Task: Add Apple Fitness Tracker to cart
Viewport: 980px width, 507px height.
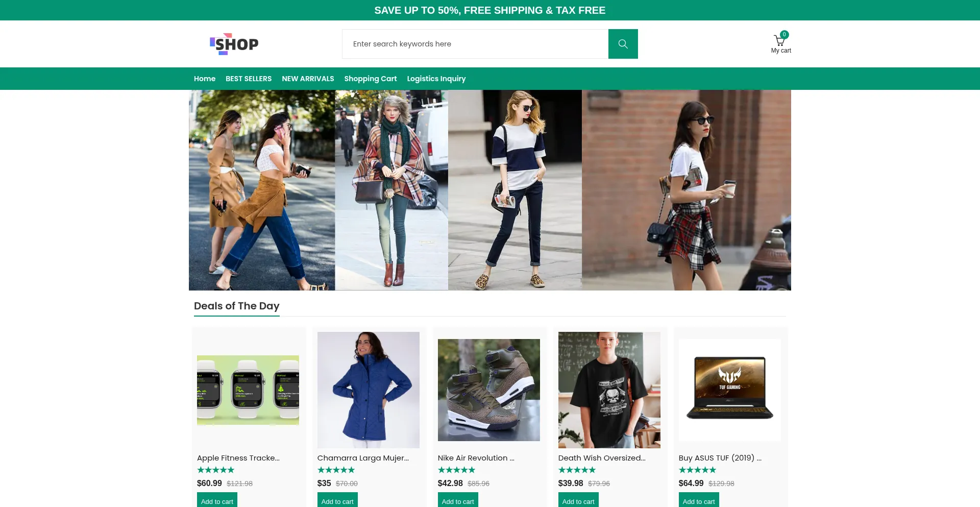Action: [217, 501]
